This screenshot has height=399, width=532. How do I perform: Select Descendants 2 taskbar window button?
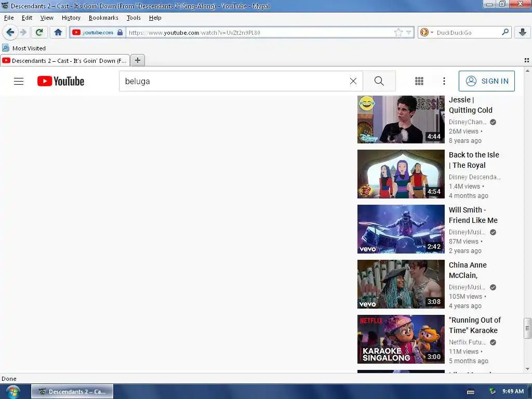pyautogui.click(x=72, y=392)
